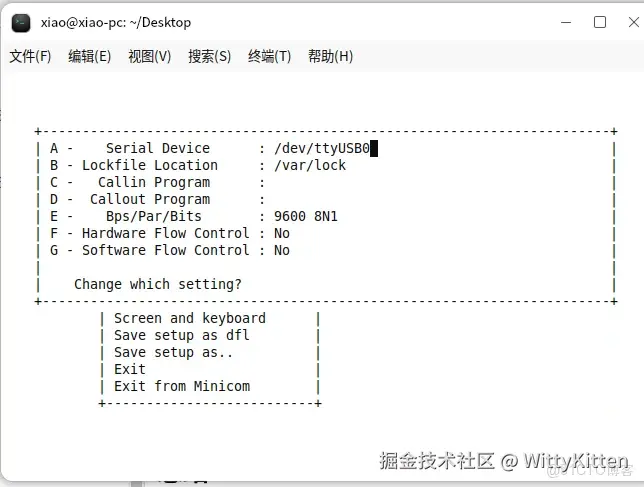Open the 编辑(E) menu
The height and width of the screenshot is (487, 644).
click(90, 56)
